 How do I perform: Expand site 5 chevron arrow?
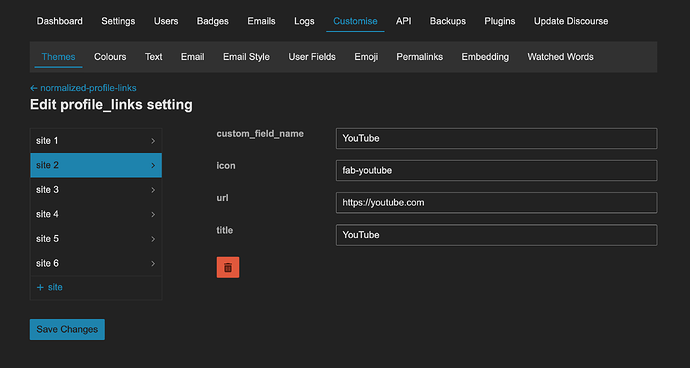coord(153,239)
